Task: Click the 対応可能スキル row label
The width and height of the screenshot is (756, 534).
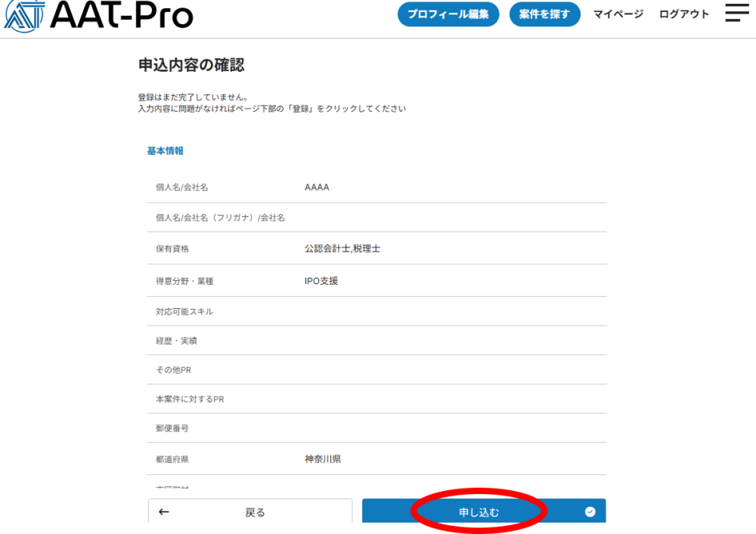Action: pyautogui.click(x=184, y=312)
